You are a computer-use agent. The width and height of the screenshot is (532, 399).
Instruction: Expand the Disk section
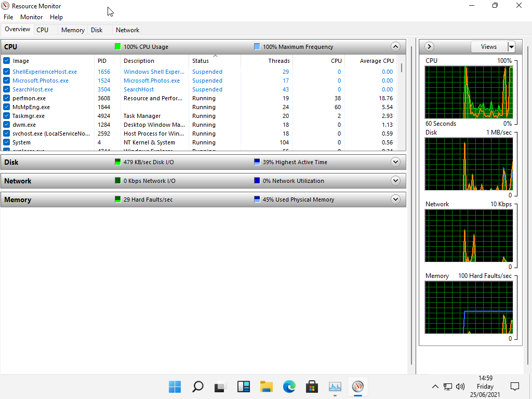[395, 162]
